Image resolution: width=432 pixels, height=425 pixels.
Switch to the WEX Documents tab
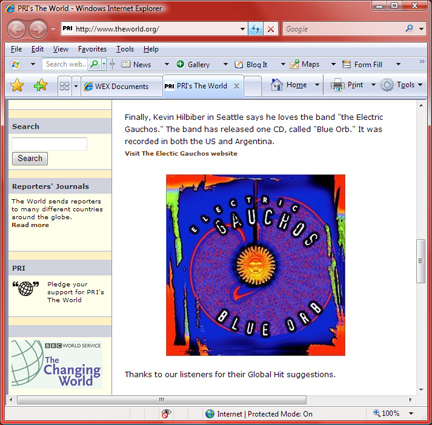[121, 87]
